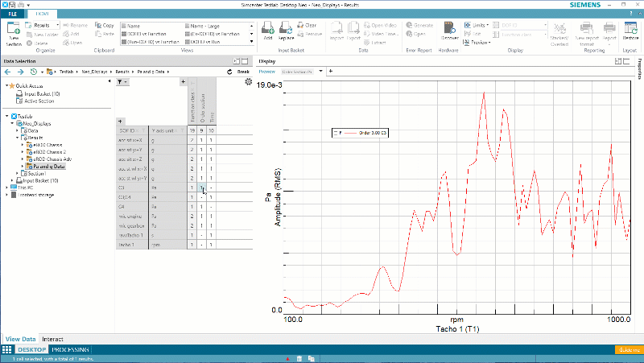This screenshot has width=644, height=363.
Task: Add a new display tab with plus
Action: (x=330, y=72)
